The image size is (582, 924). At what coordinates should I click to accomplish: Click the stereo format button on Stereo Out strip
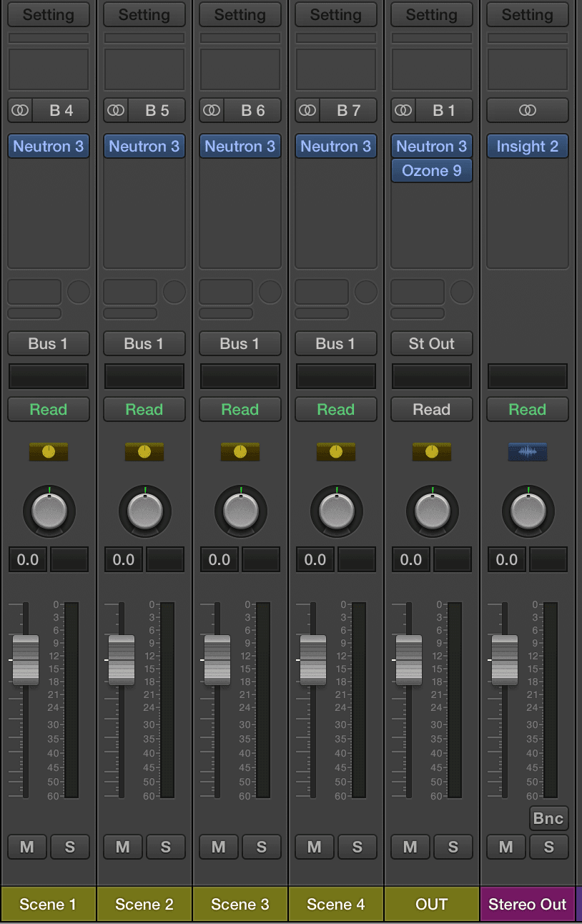tap(528, 110)
